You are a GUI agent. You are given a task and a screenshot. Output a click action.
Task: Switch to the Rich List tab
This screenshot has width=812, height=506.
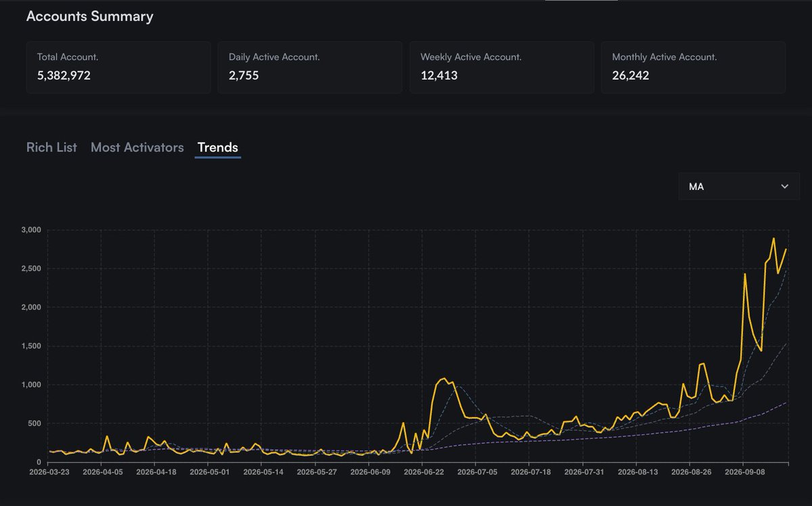51,147
